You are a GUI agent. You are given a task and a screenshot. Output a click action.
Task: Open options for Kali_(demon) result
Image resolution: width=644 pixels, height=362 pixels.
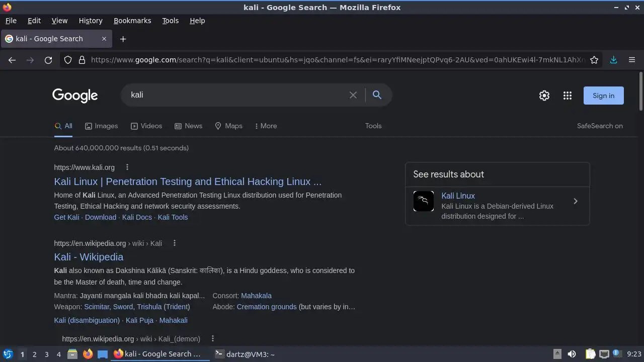click(213, 339)
